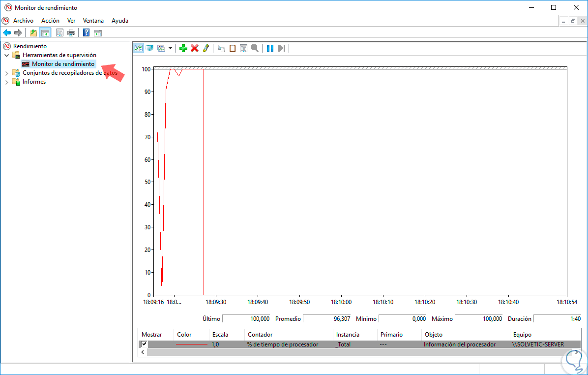Select Conjuntos de recopiladores de datos folder
The width and height of the screenshot is (588, 375).
click(70, 73)
